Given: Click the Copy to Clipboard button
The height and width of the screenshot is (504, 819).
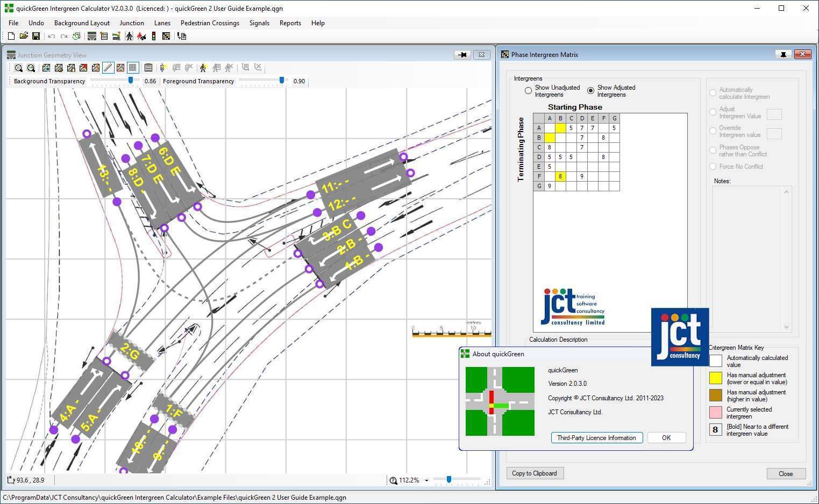Looking at the screenshot, I should [534, 473].
